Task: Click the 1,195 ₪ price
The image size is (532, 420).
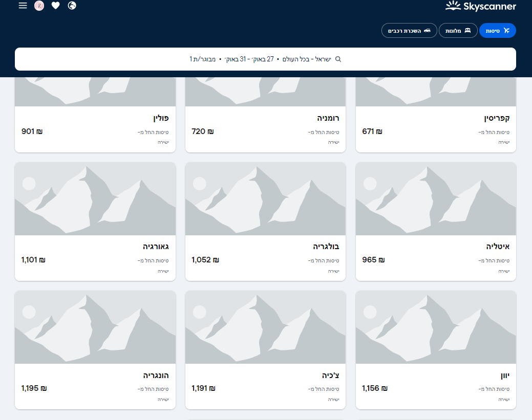Action: pyautogui.click(x=34, y=388)
